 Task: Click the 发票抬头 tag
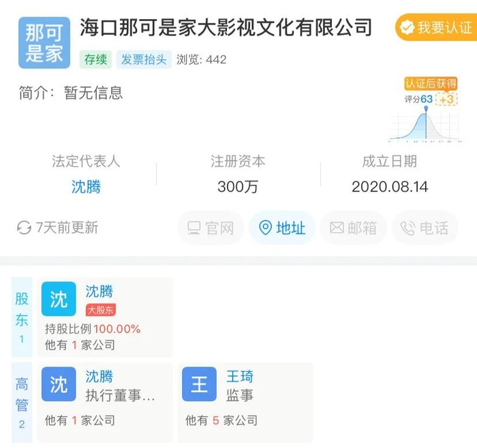[144, 59]
